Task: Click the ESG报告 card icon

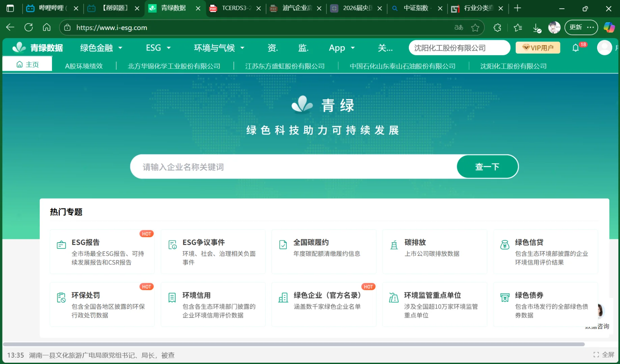Action: point(61,245)
